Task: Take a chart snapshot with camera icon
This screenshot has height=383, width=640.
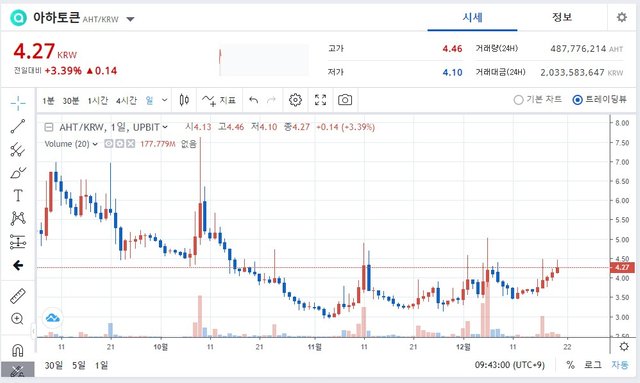Action: [345, 100]
